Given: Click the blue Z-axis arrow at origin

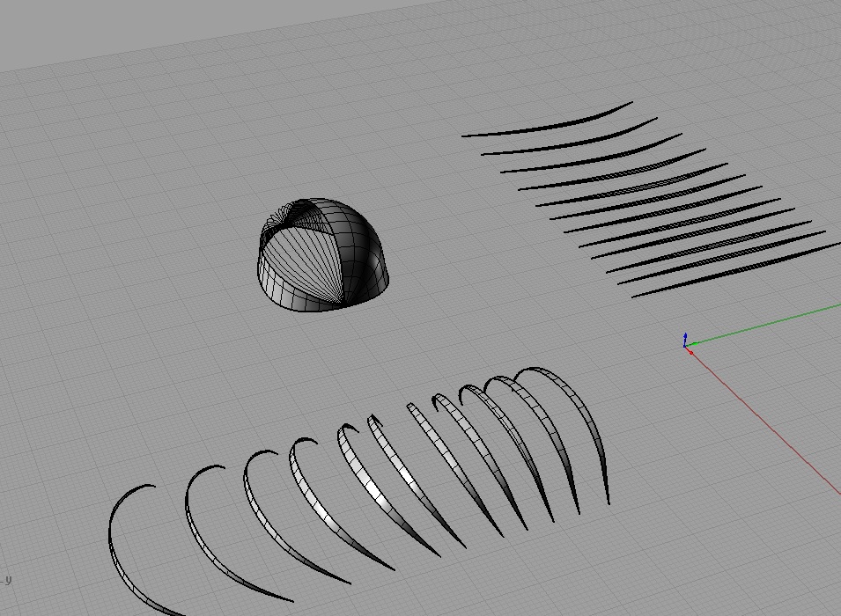Looking at the screenshot, I should point(685,337).
